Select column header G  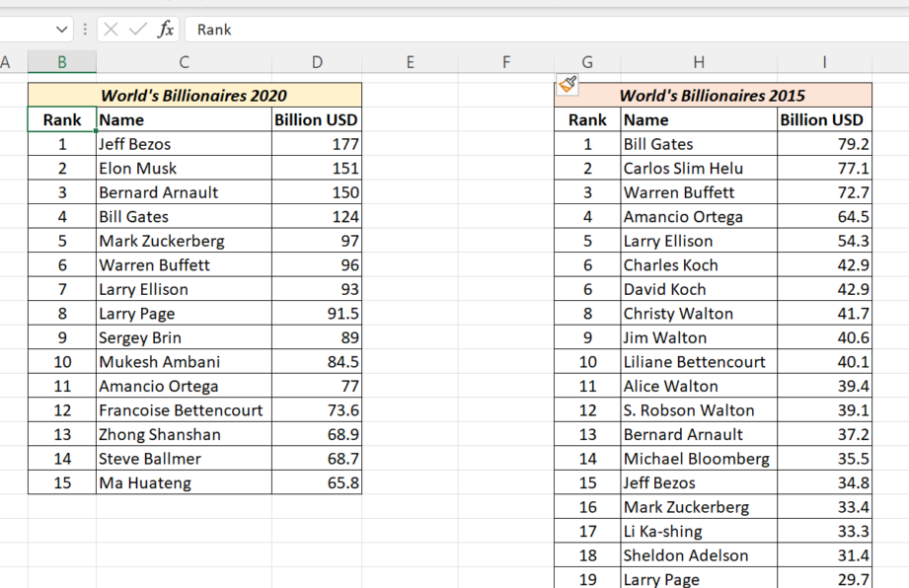click(x=587, y=61)
